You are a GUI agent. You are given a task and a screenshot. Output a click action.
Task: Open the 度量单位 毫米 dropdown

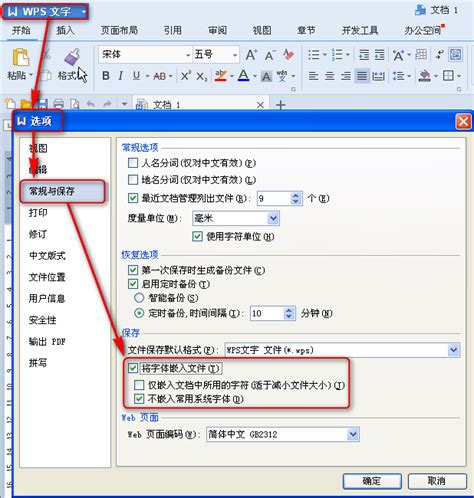(x=273, y=218)
